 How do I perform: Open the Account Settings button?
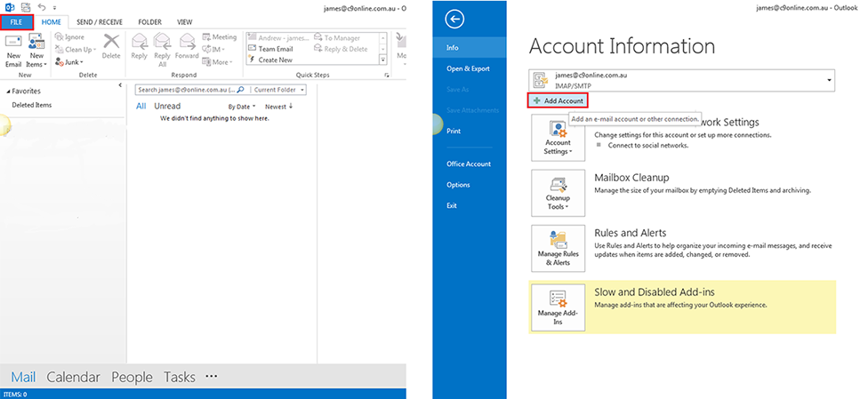(558, 138)
